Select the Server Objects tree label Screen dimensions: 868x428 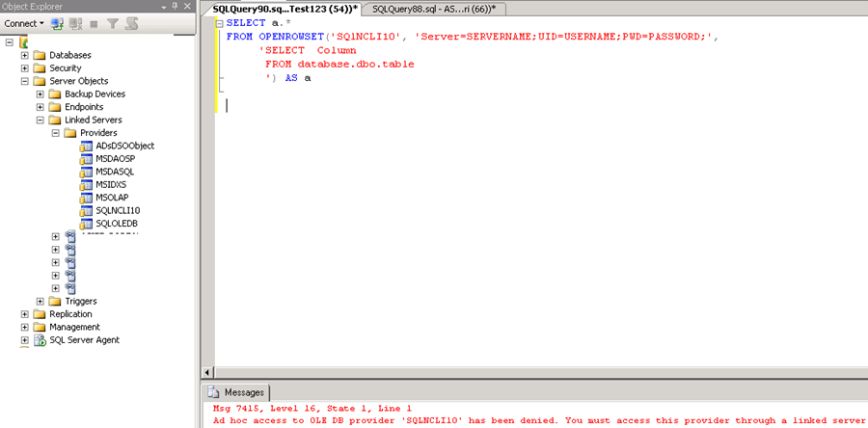pyautogui.click(x=79, y=81)
